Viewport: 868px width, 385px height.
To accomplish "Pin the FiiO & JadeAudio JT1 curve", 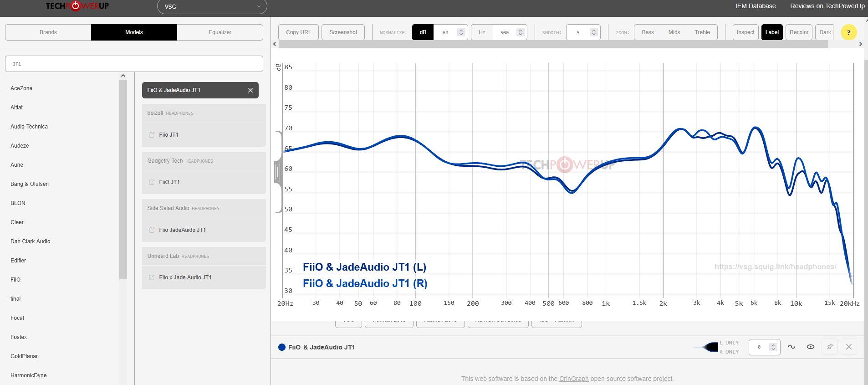I will [830, 347].
